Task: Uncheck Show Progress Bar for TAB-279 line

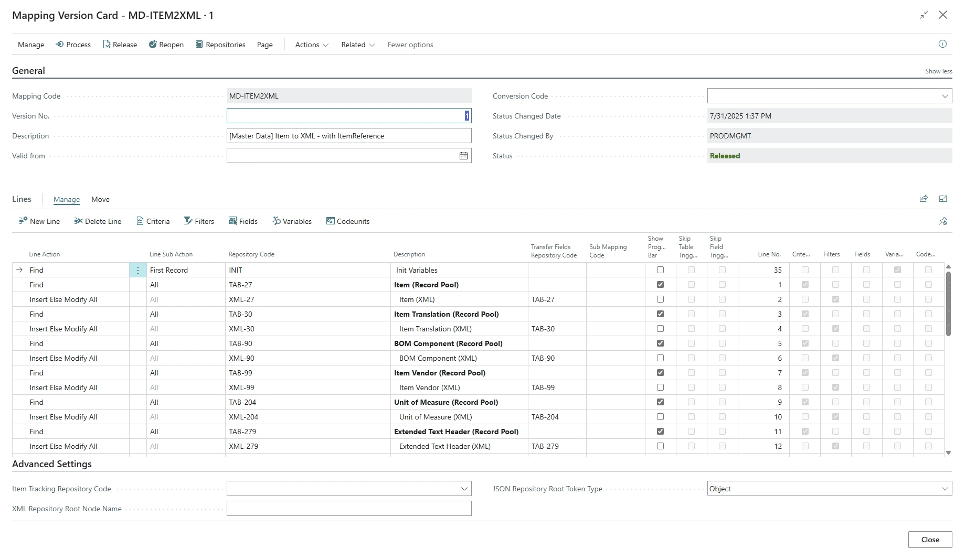Action: click(660, 432)
